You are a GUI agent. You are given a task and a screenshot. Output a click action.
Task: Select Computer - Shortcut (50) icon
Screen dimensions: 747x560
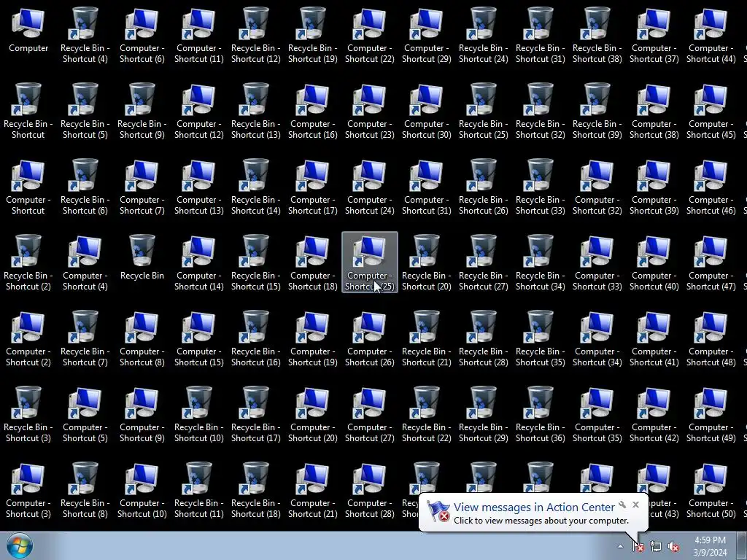click(711, 491)
